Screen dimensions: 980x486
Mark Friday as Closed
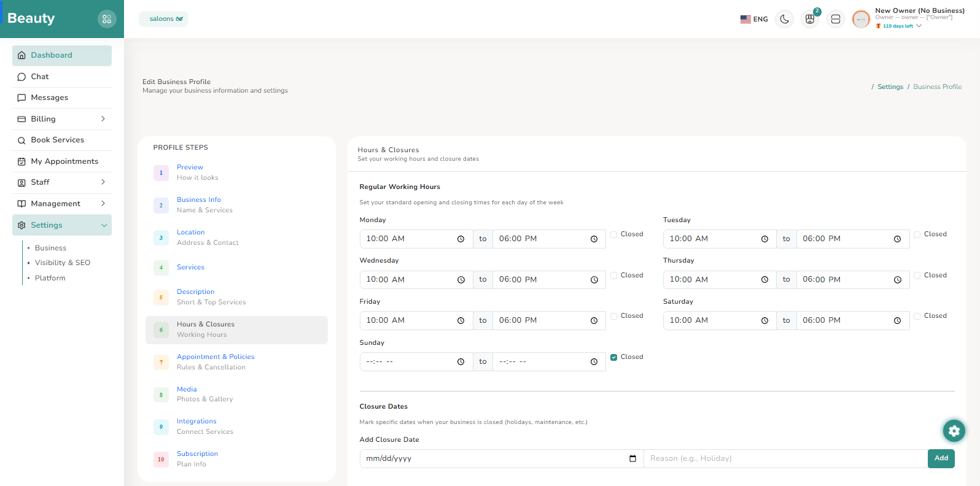pos(613,316)
